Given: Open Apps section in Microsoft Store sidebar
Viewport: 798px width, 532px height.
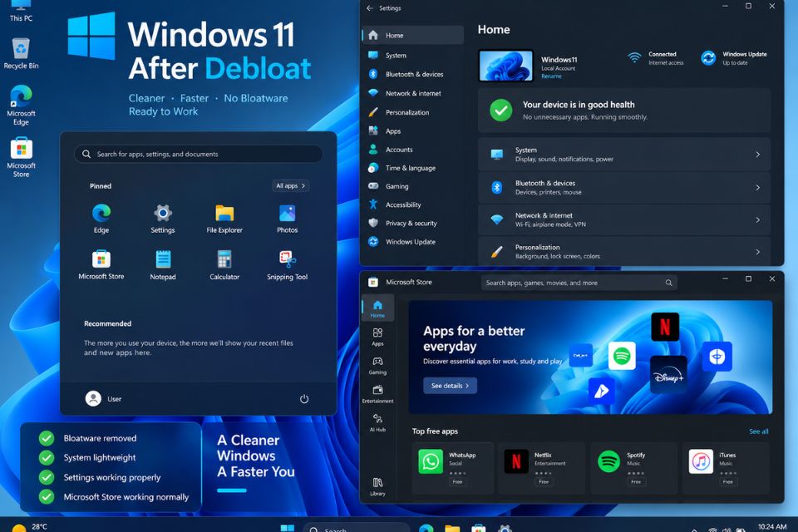Looking at the screenshot, I should pyautogui.click(x=377, y=337).
